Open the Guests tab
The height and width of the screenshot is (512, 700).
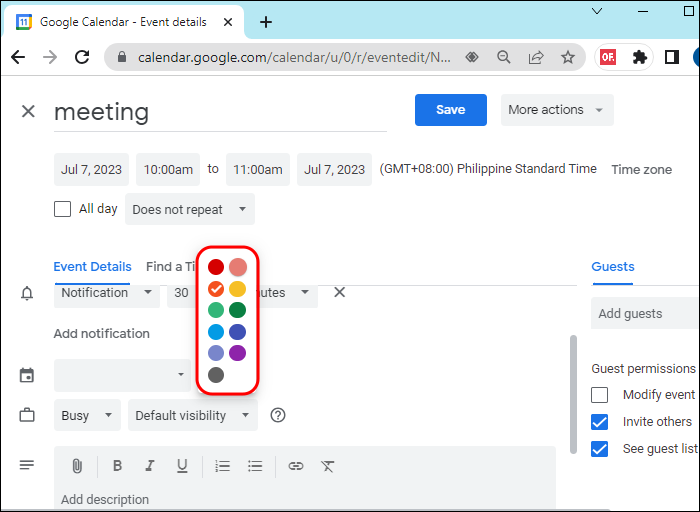613,267
